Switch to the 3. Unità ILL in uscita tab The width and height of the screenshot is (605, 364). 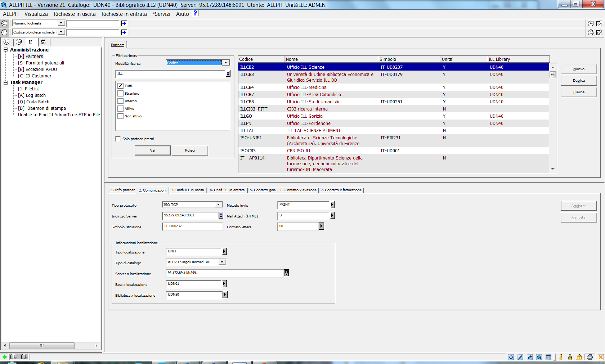point(188,190)
